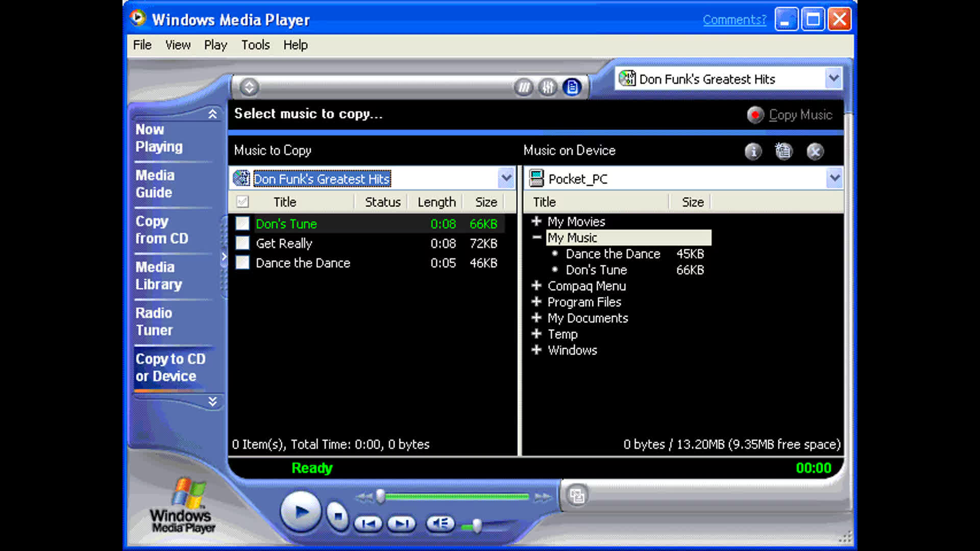Minimize the Media Player window
Image resolution: width=980 pixels, height=551 pixels.
[787, 19]
